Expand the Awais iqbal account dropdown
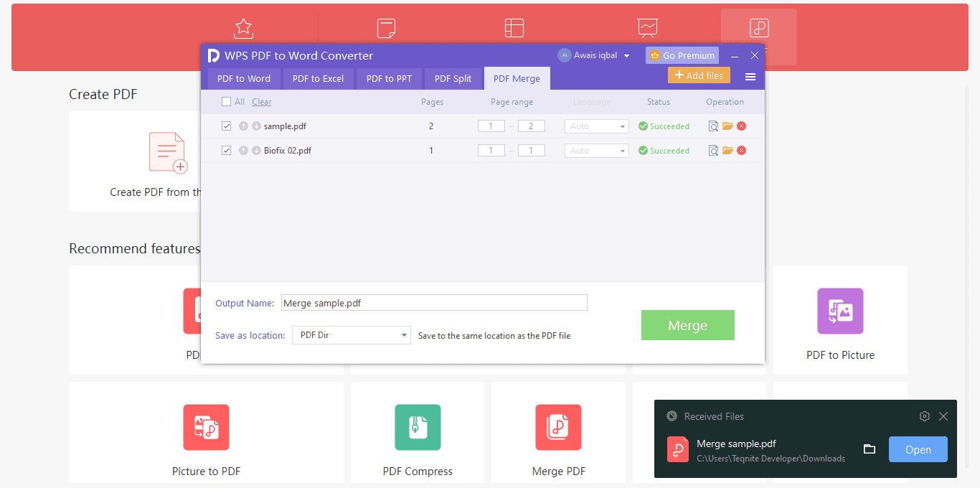 point(595,55)
